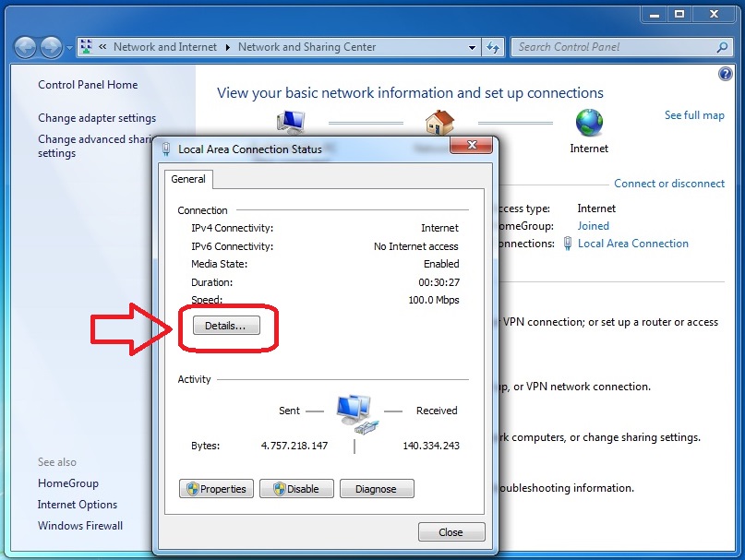Open Windows Firewall under See also
The width and height of the screenshot is (745, 560).
[80, 525]
